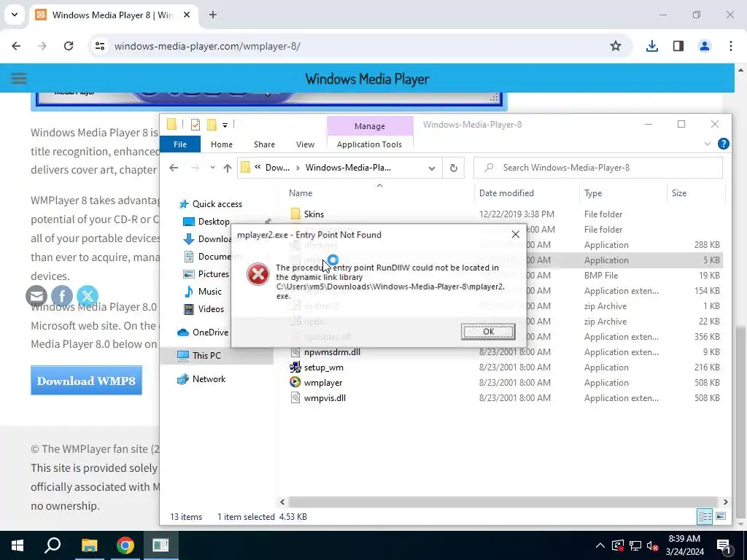Screen dimensions: 747x560
Task: Select Pictures in navigation pane
Action: [214, 274]
